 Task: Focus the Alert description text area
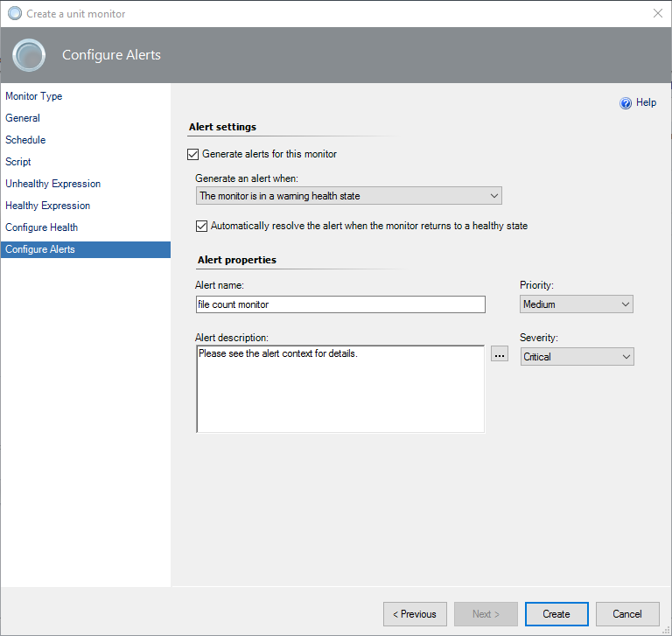click(340, 389)
